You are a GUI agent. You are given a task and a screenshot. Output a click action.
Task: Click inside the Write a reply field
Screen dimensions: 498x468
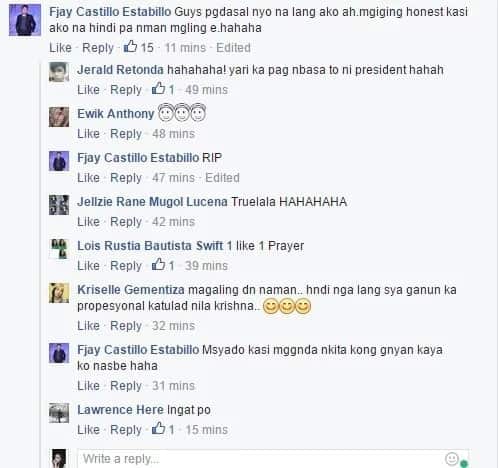(260, 459)
